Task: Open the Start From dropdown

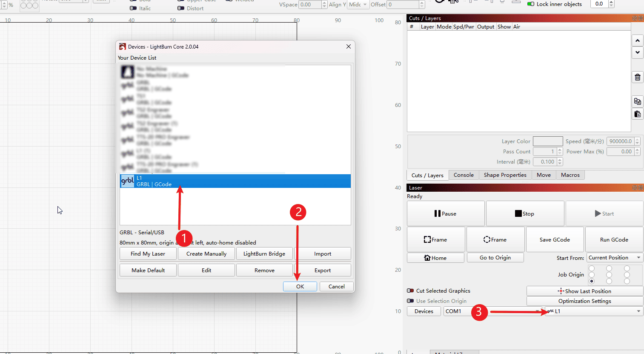Action: point(614,258)
